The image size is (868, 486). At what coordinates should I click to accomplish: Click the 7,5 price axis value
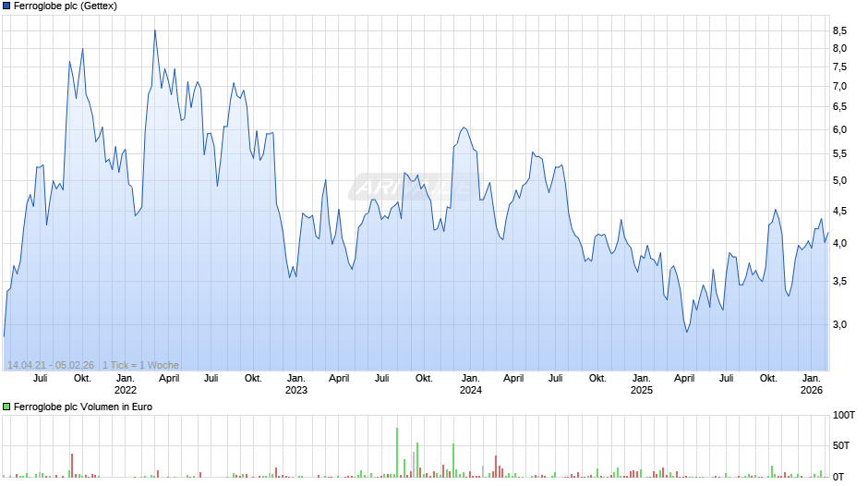(839, 67)
